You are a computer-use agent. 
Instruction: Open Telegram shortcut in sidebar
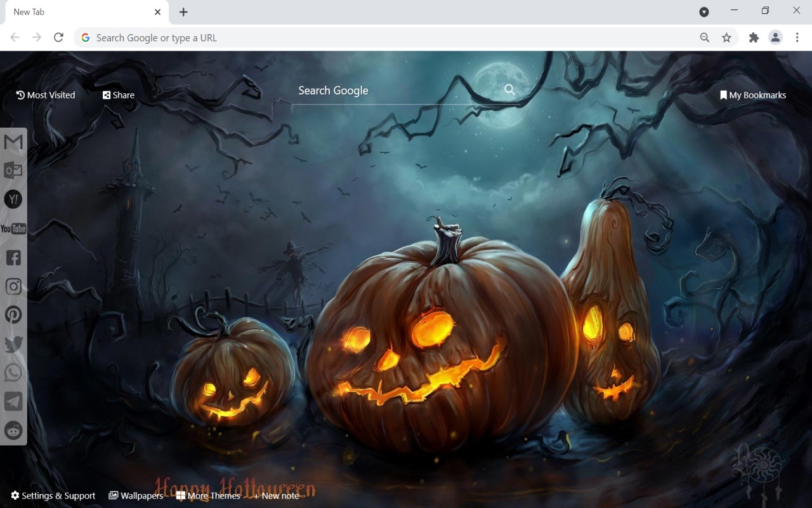(x=13, y=401)
